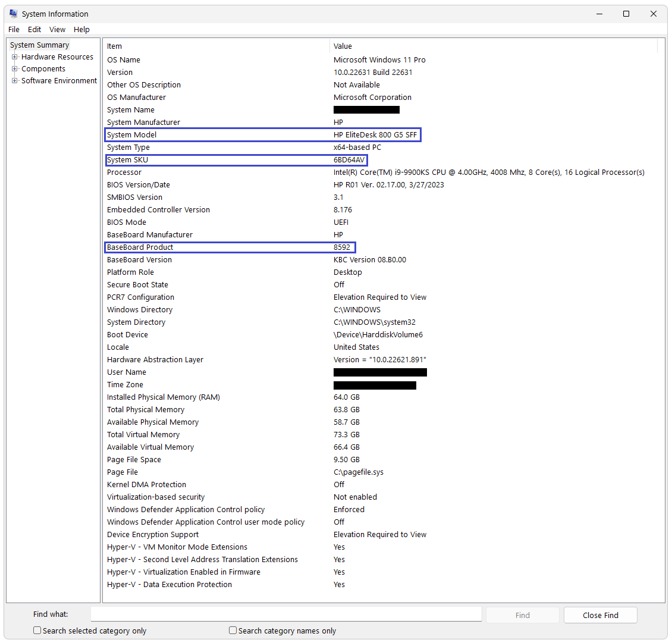Select the Device Encryption Support row

click(380, 534)
